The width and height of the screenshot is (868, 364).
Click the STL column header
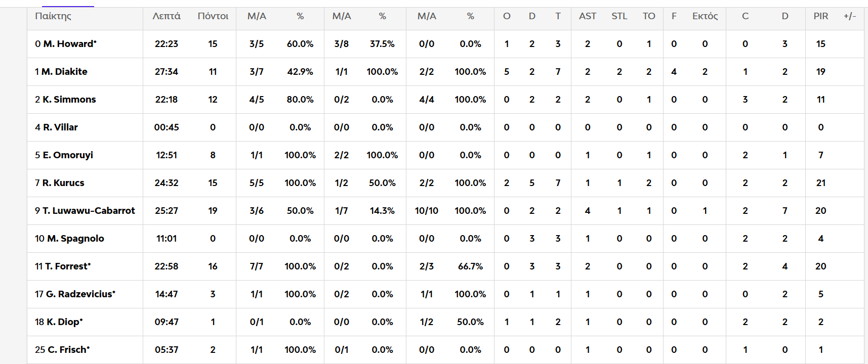pos(619,16)
